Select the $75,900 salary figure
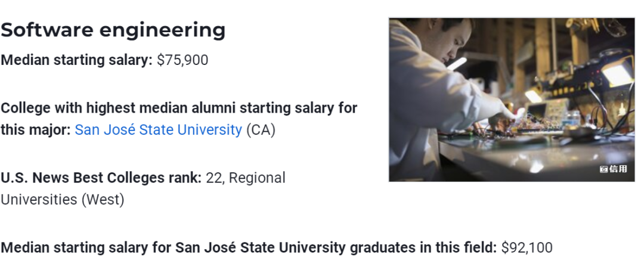The height and width of the screenshot is (270, 644). (x=182, y=60)
